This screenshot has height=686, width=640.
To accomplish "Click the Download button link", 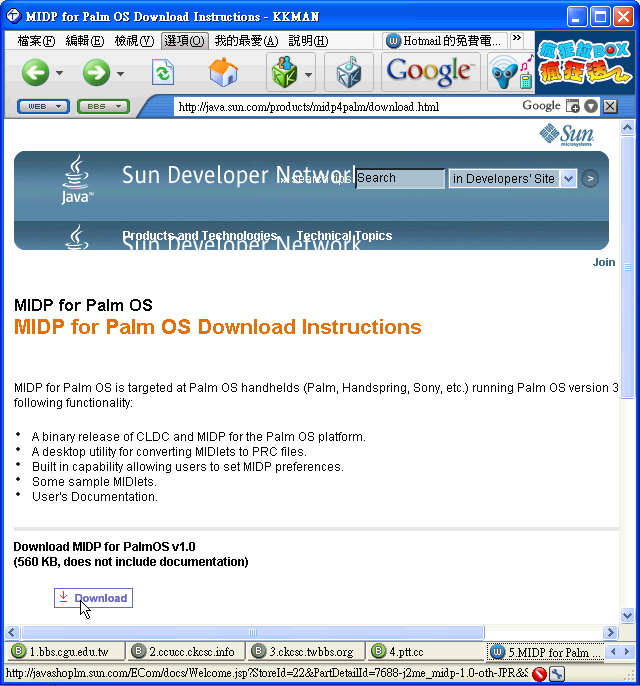I will click(93, 598).
